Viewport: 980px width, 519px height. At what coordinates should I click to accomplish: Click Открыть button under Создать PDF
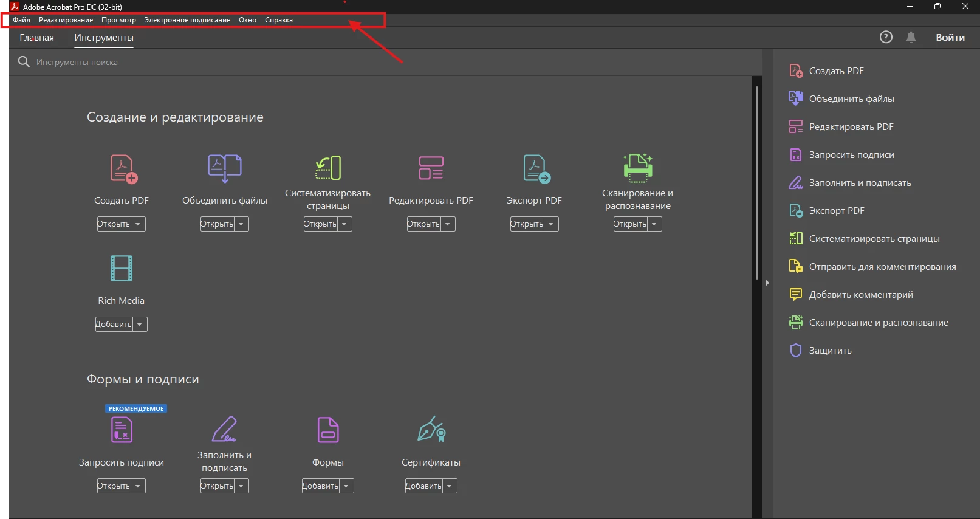point(114,224)
